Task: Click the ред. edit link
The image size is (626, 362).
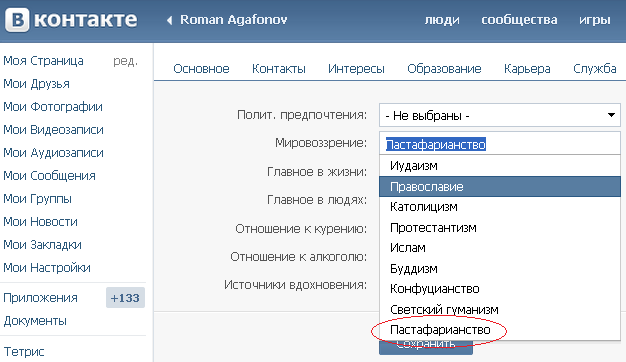Action: 125,61
